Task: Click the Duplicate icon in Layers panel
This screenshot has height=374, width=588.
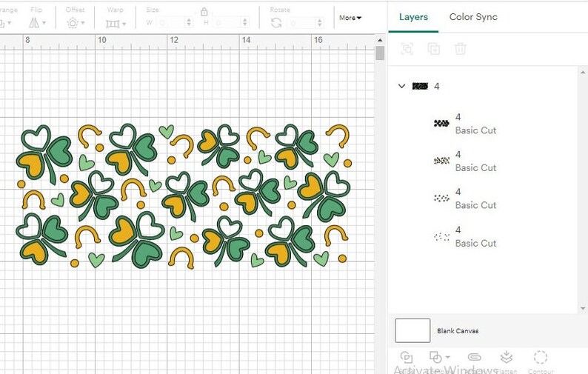Action: (x=434, y=49)
